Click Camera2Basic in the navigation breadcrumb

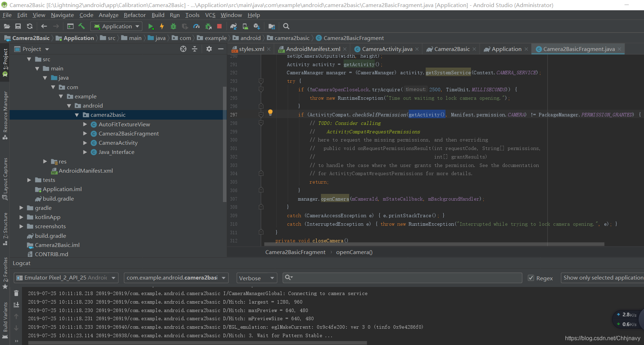click(31, 38)
